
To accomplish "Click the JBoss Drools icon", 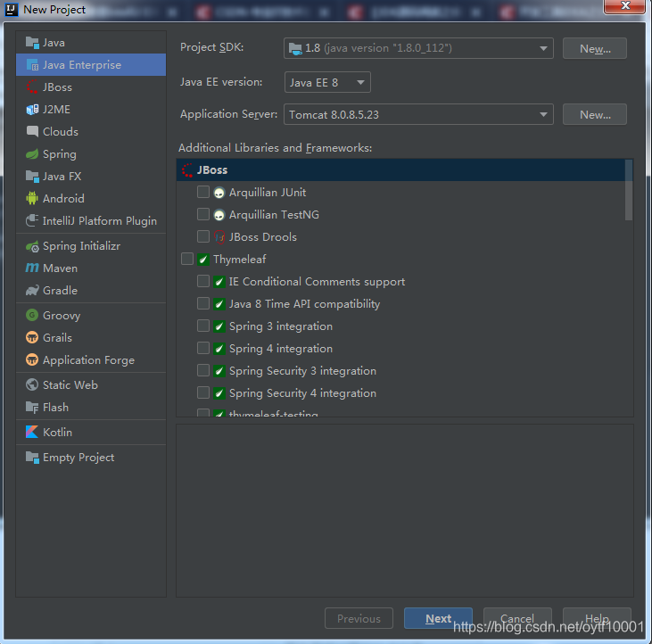I will pos(219,237).
